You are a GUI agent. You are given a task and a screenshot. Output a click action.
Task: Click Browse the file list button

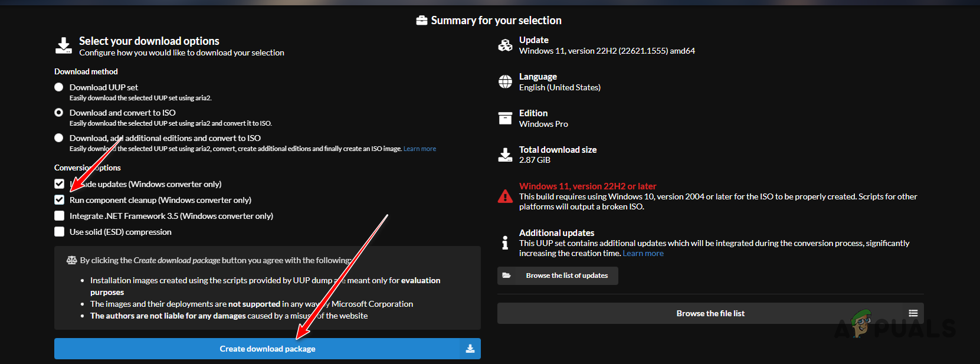710,313
